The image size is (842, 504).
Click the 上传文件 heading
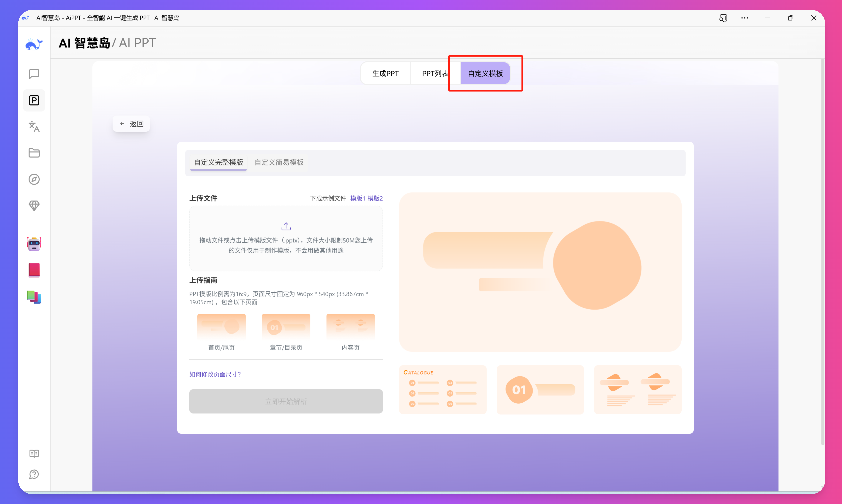click(x=203, y=198)
